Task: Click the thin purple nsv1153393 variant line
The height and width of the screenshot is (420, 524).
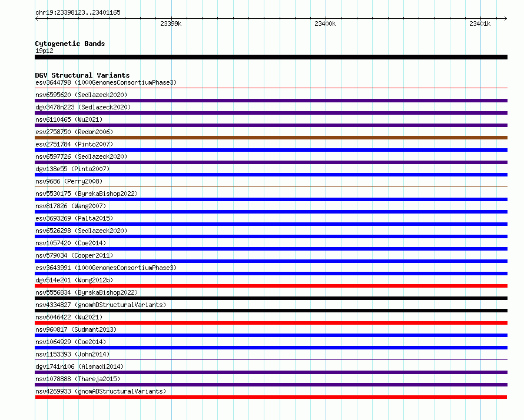Action: pyautogui.click(x=271, y=360)
